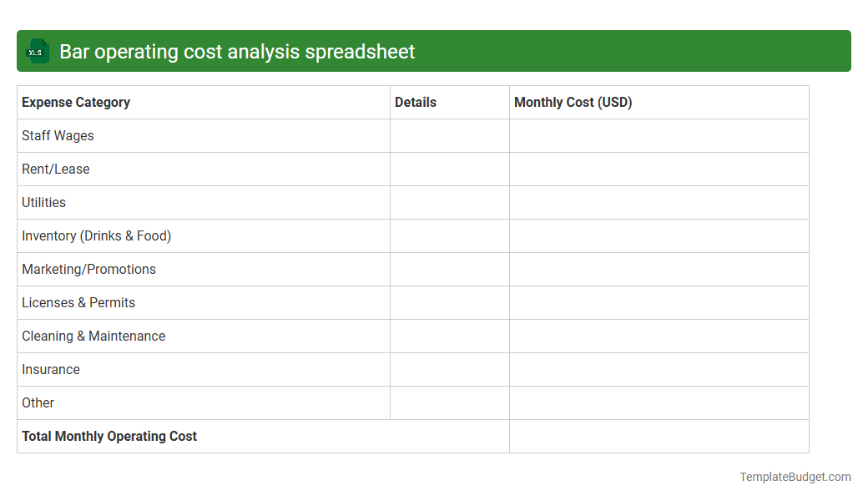Select the Marketing/Promotions expense label

[x=88, y=269]
